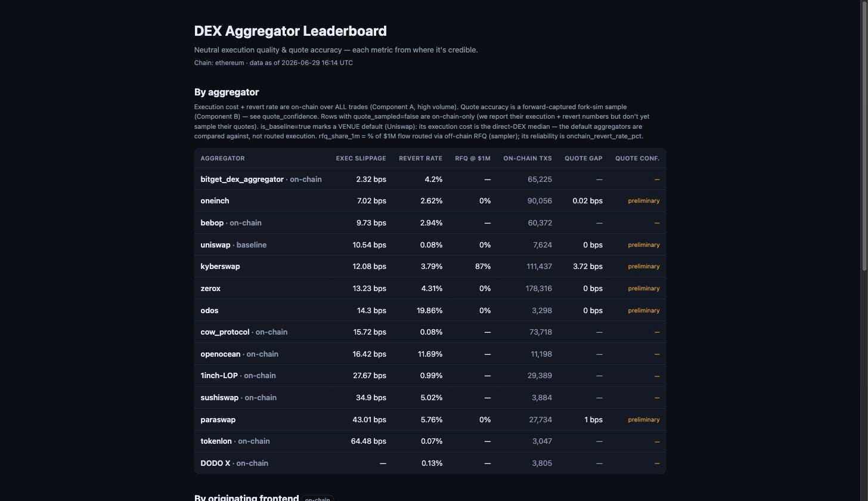
Task: Click the Exec Slippage column header
Action: pos(361,159)
